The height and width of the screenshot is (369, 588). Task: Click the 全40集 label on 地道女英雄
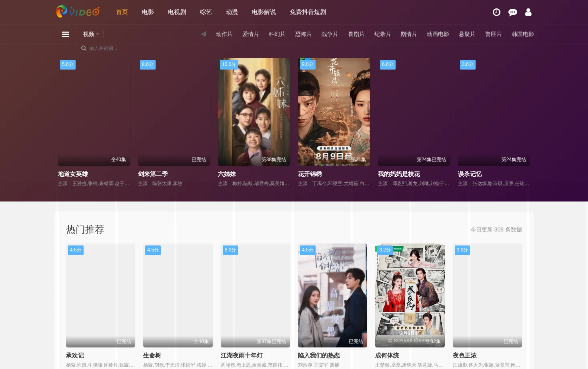click(118, 160)
